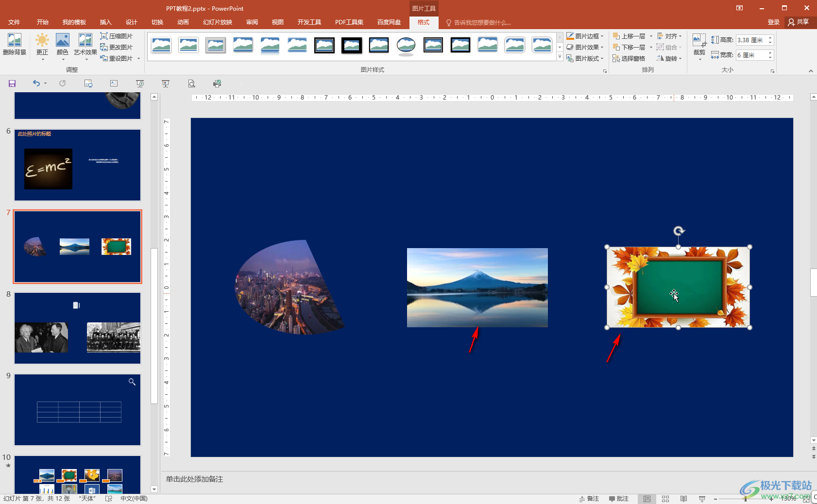The image size is (817, 504).
Task: Click the Redo icon
Action: point(63,84)
